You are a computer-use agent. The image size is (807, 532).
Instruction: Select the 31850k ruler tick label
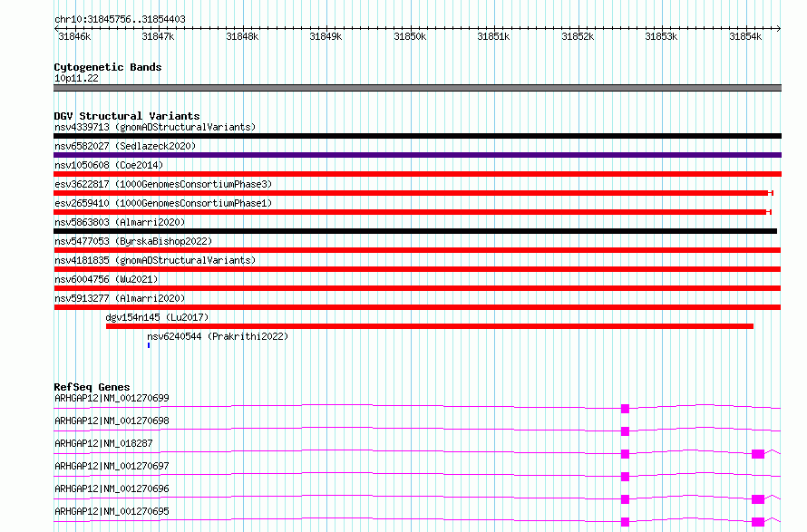pos(410,36)
